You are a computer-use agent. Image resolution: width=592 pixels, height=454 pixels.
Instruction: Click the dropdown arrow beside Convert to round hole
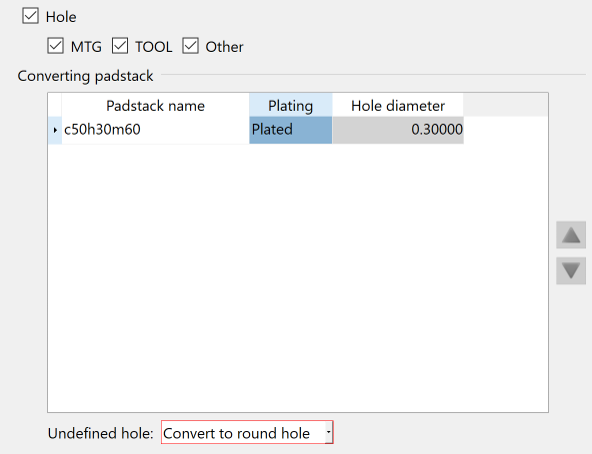328,432
